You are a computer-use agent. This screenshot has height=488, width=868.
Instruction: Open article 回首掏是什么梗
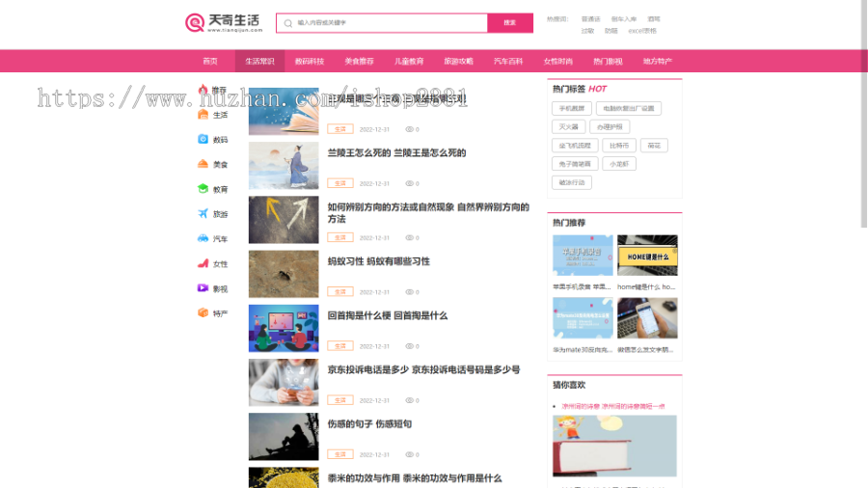pyautogui.click(x=387, y=316)
